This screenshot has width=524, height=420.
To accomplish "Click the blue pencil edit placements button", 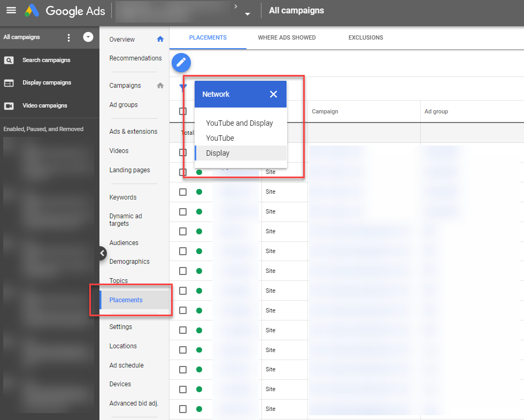I will pyautogui.click(x=181, y=63).
